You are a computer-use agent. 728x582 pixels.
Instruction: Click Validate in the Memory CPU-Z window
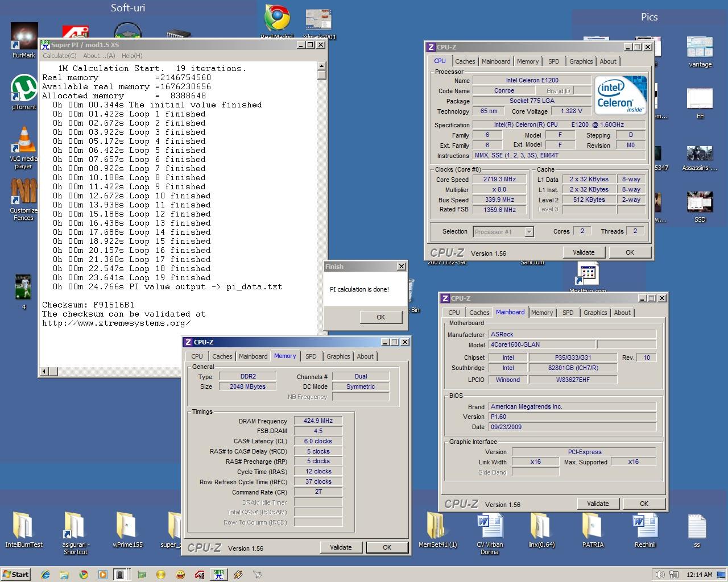point(341,547)
